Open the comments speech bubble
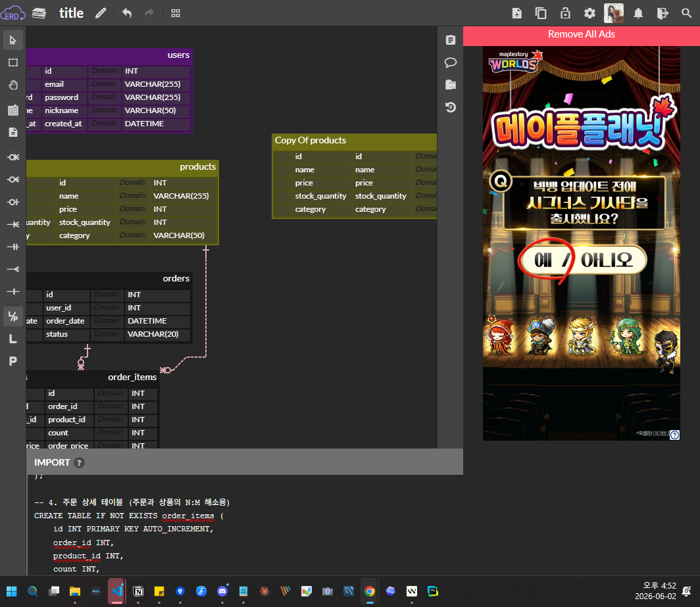Viewport: 700px width, 607px height. [x=451, y=62]
